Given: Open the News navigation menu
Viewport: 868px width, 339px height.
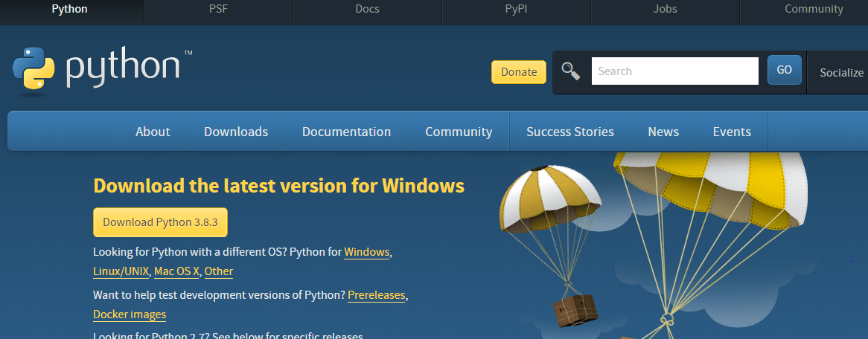Looking at the screenshot, I should click(663, 132).
